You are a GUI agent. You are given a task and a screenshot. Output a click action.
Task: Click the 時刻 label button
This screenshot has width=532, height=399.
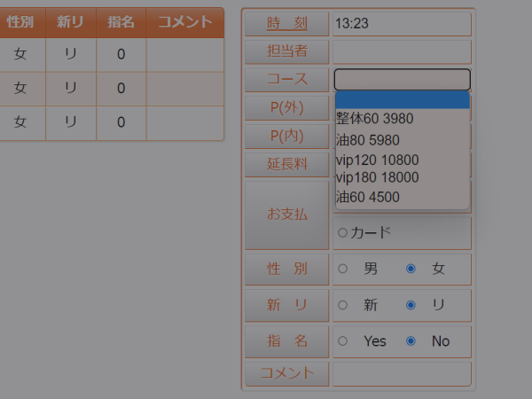(286, 24)
